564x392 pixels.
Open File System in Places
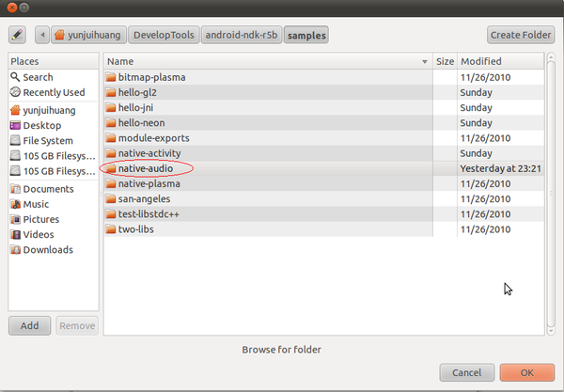54,141
